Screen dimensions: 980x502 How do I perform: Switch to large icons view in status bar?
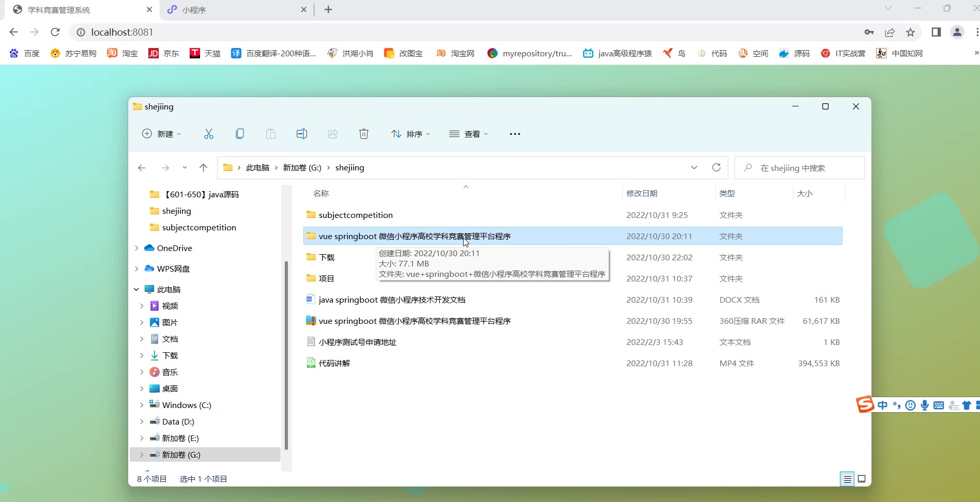pyautogui.click(x=862, y=479)
